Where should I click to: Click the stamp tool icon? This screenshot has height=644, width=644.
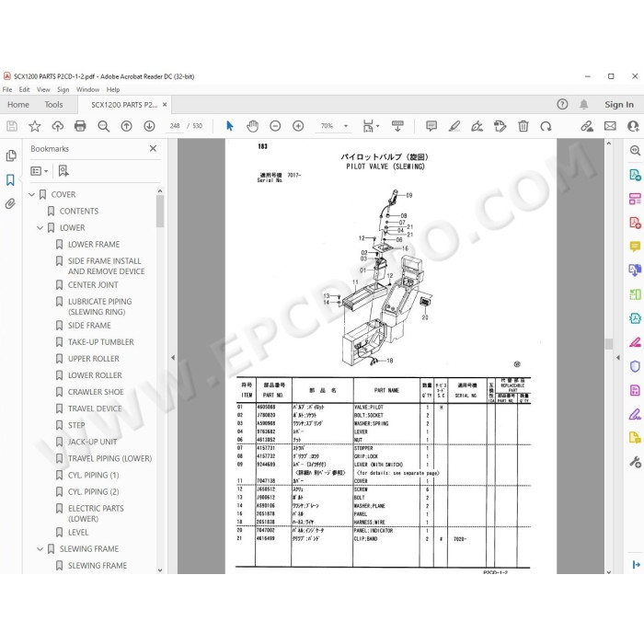pyautogui.click(x=500, y=126)
